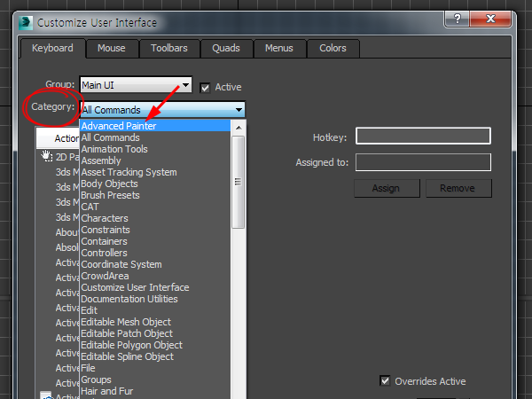Switch to the Keyboard tab
Image resolution: width=532 pixels, height=399 pixels.
pos(52,48)
